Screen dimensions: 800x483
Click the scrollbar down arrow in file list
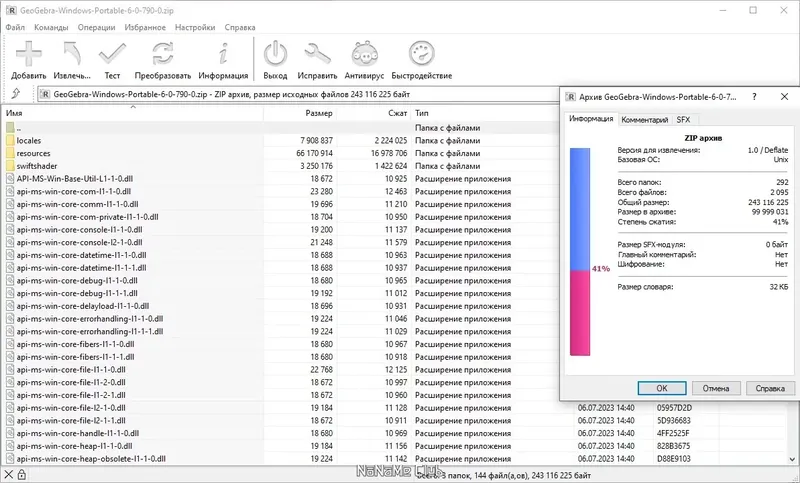point(793,459)
